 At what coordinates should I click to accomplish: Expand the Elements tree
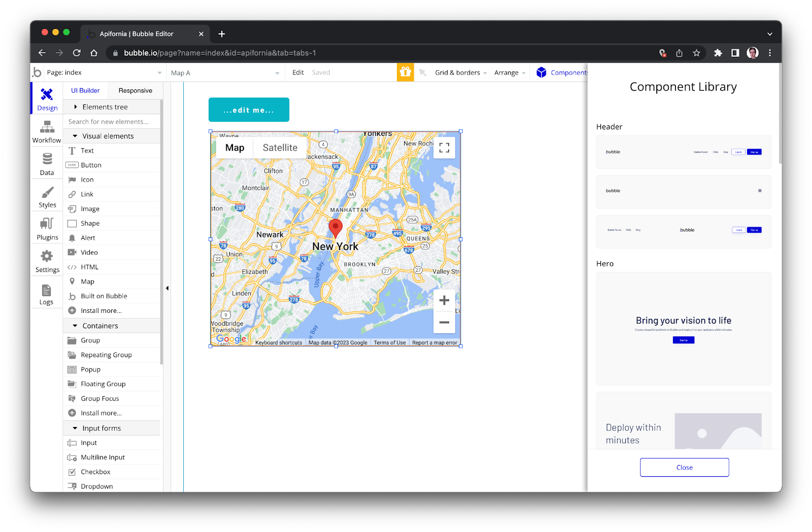(x=112, y=107)
